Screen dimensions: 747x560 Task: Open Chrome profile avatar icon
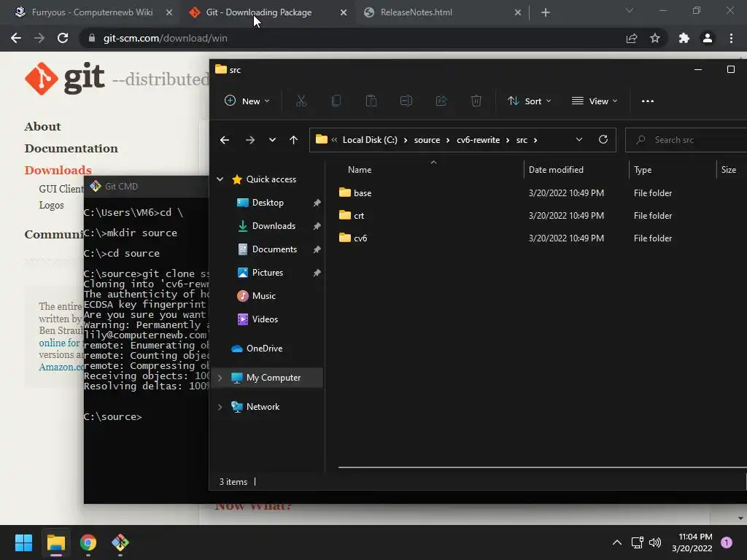708,38
